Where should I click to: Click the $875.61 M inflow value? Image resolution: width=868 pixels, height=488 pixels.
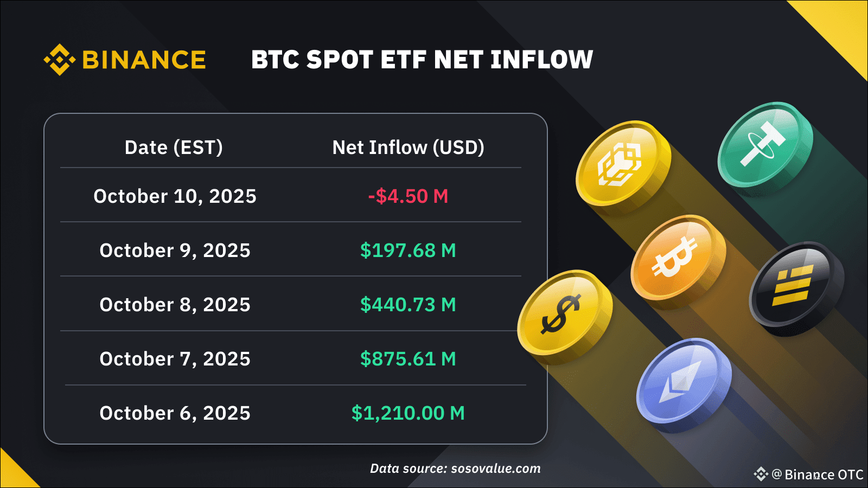pos(408,359)
